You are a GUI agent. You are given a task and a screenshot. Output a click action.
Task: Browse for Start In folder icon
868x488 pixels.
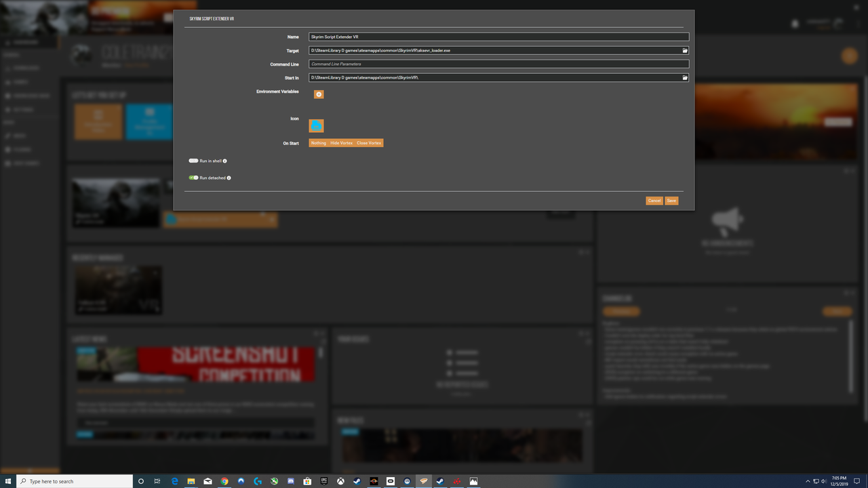click(x=685, y=78)
